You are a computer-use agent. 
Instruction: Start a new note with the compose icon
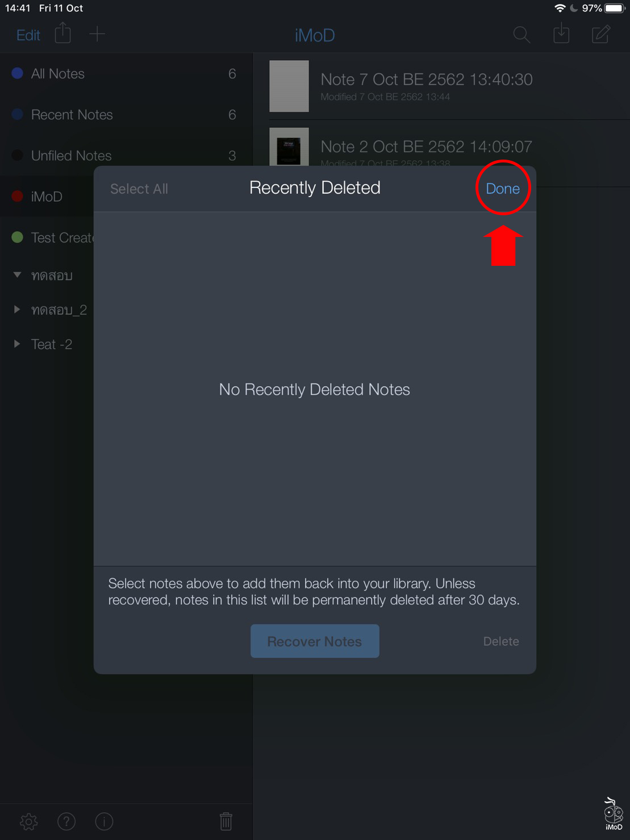tap(600, 34)
